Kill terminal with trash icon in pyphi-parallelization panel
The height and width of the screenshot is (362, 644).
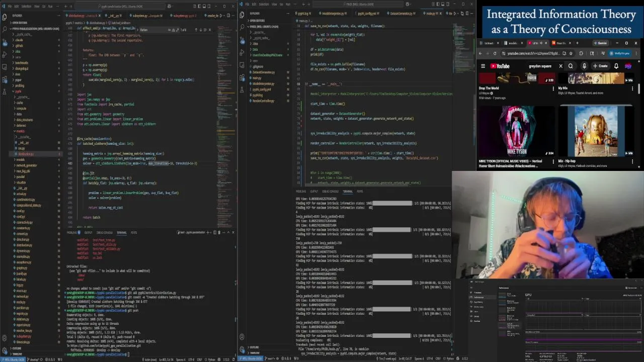219,232
